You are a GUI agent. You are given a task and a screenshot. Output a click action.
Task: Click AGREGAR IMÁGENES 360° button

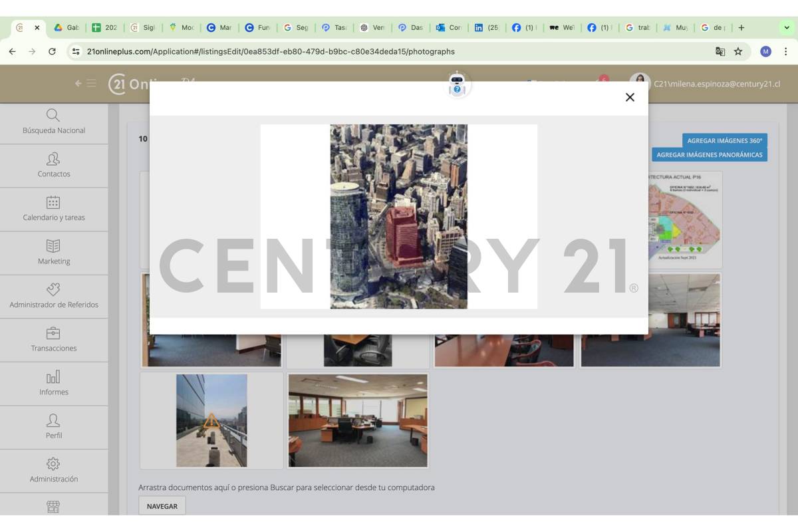(724, 140)
